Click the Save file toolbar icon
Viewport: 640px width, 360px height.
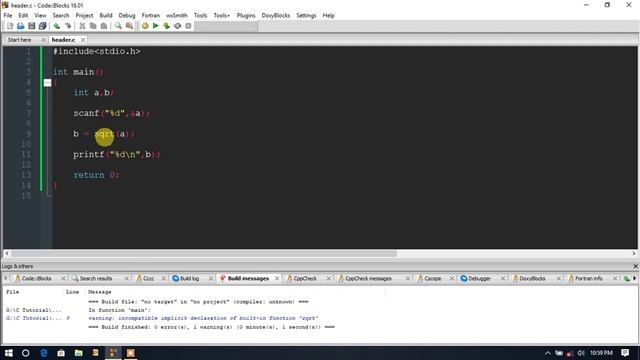[x=31, y=26]
